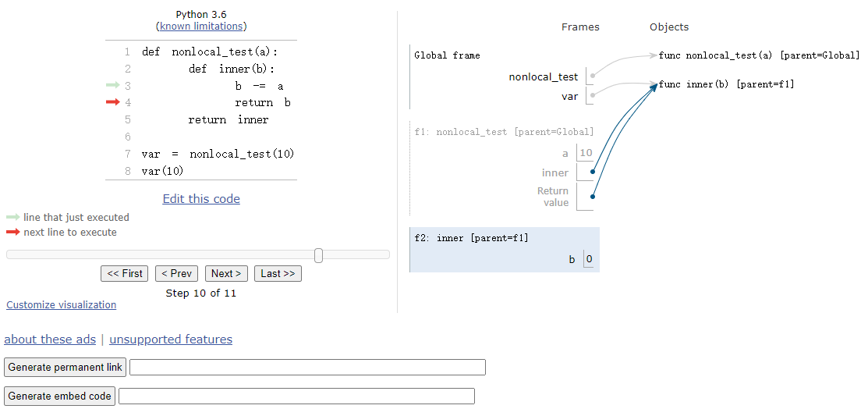The image size is (868, 416).
Task: Click the pointer dot beside global var
Action: 593,95
